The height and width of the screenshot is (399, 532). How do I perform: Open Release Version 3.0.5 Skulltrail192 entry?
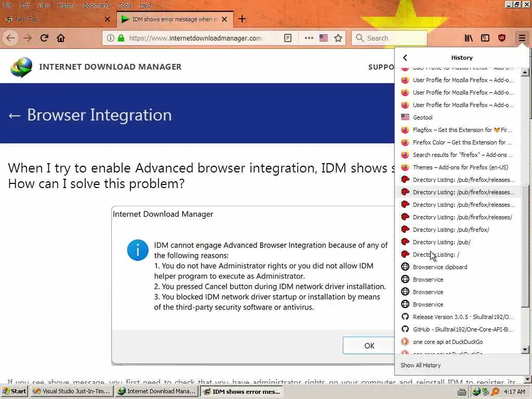[458, 317]
